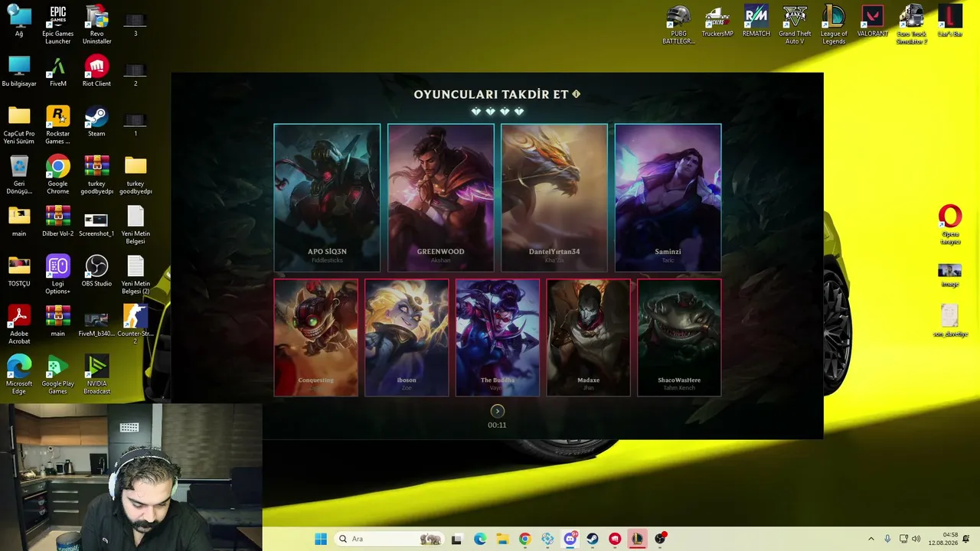Select ShacoWasHere's Tahm Kench card
This screenshot has width=980, height=551.
[679, 337]
